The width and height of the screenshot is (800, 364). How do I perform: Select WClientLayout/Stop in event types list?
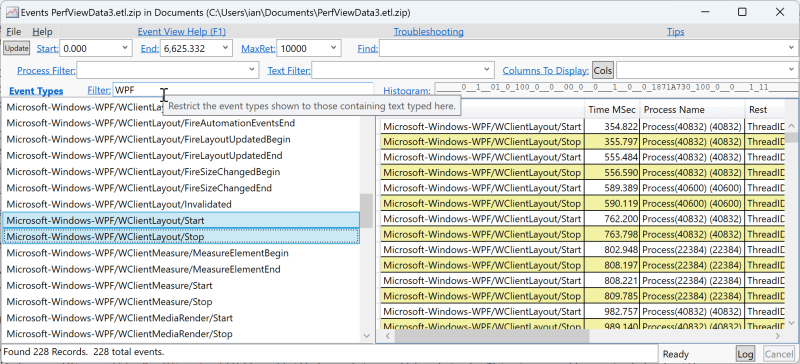pos(181,237)
